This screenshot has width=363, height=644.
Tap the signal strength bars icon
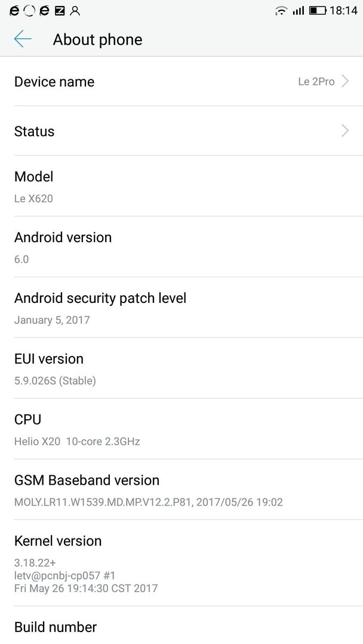pyautogui.click(x=298, y=11)
